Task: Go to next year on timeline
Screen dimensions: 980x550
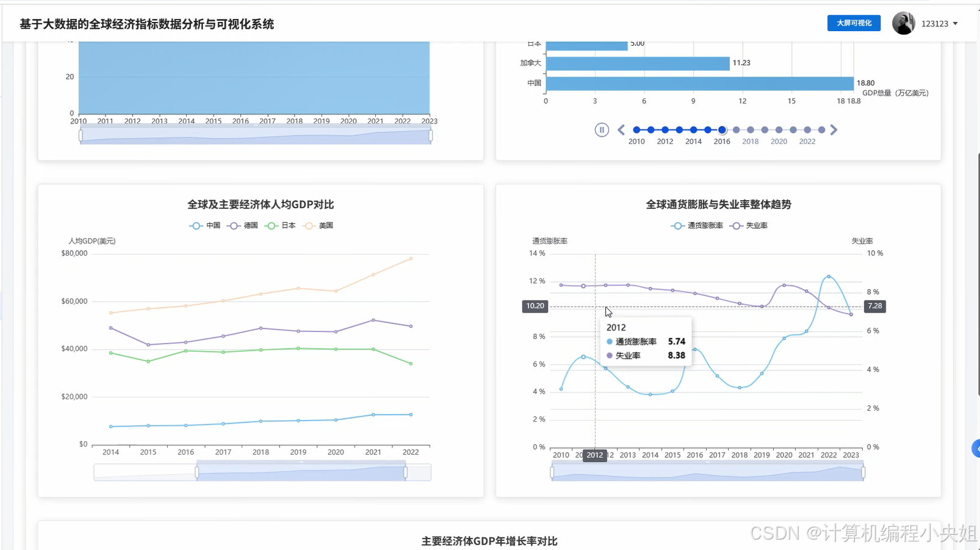Action: pos(834,129)
